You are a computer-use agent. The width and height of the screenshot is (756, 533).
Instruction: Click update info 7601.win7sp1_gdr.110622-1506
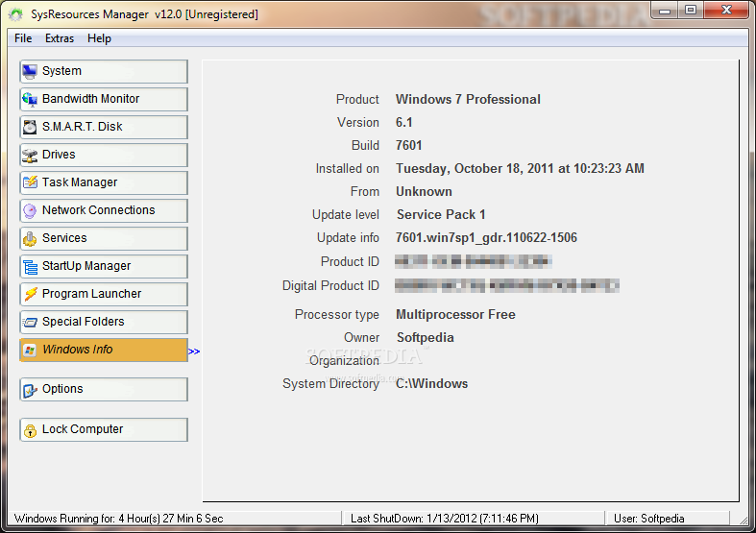pos(486,237)
